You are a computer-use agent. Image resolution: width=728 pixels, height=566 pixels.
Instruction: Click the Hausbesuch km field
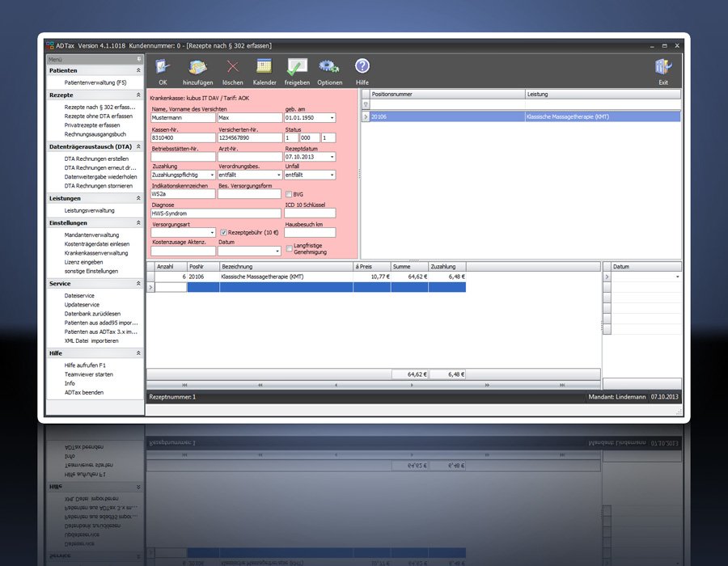[x=310, y=232]
